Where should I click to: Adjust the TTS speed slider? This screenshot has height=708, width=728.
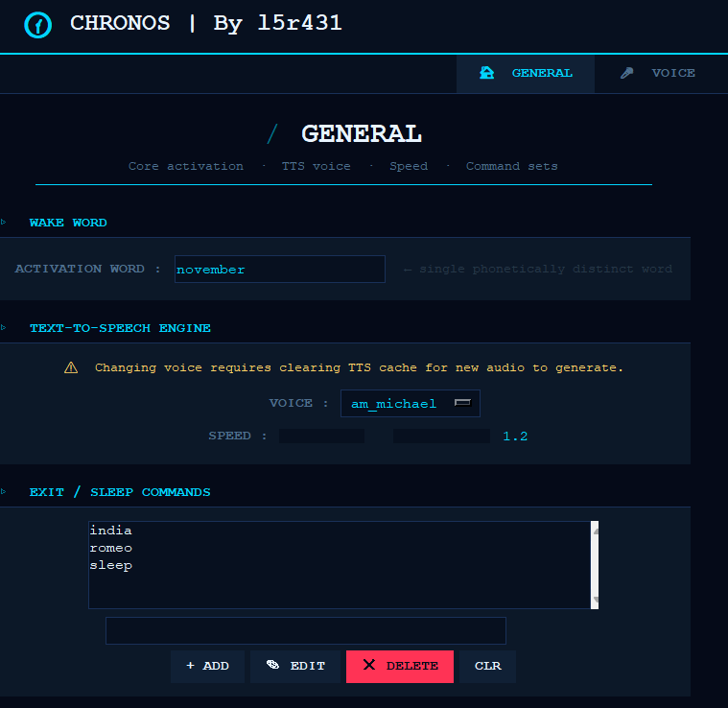coord(385,436)
